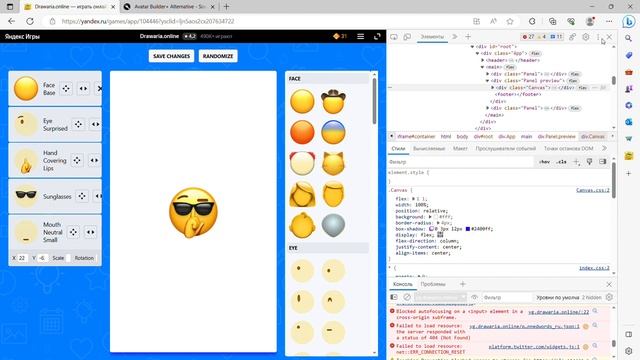Open the Canvas.css:2 source link

(593, 190)
